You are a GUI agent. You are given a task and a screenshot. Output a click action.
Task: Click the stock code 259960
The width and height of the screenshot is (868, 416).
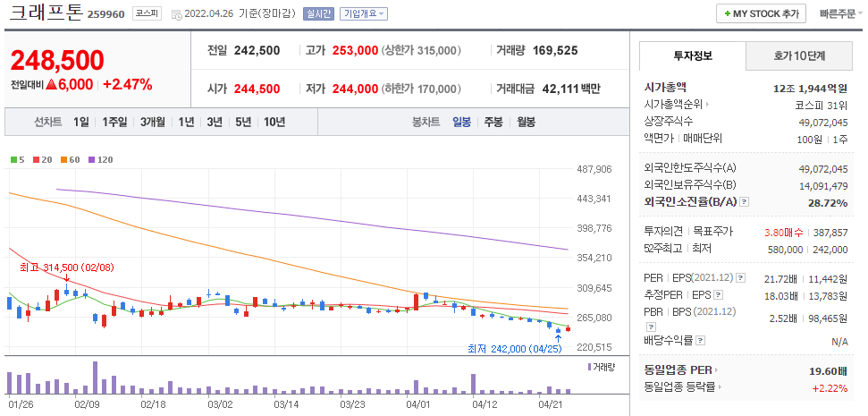pos(107,13)
